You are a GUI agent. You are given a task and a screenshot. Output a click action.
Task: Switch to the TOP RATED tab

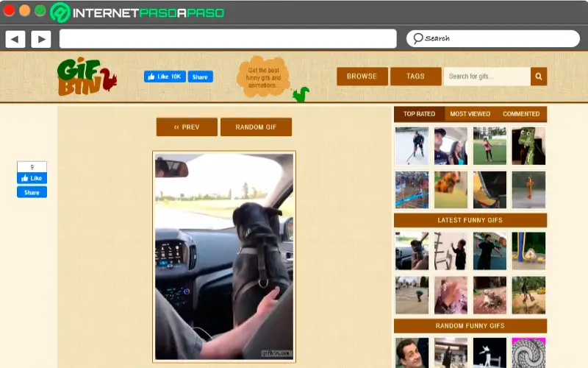pos(419,114)
